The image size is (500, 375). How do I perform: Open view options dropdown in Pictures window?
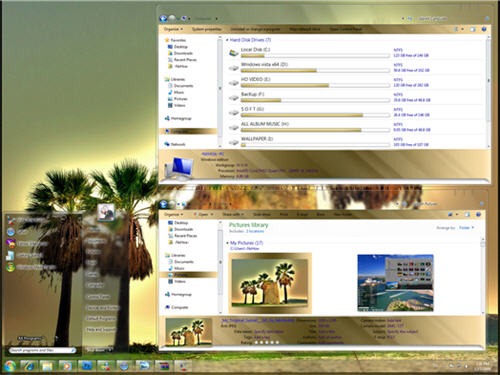[x=457, y=214]
